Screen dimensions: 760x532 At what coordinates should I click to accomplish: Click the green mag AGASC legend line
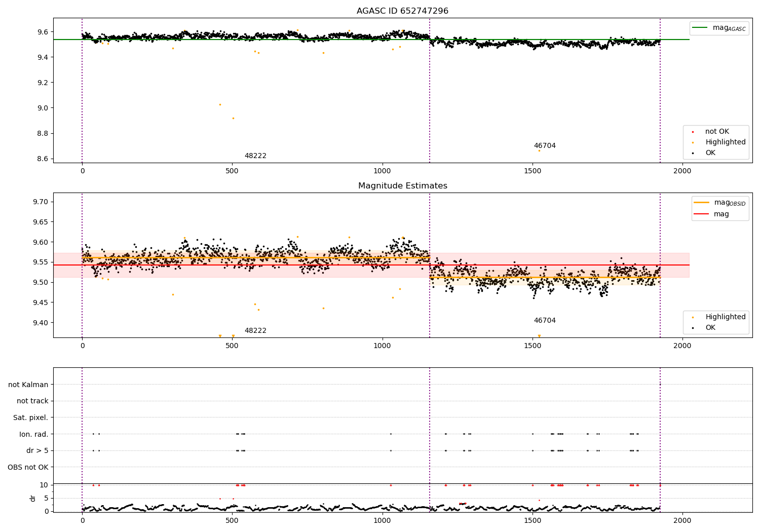point(700,28)
